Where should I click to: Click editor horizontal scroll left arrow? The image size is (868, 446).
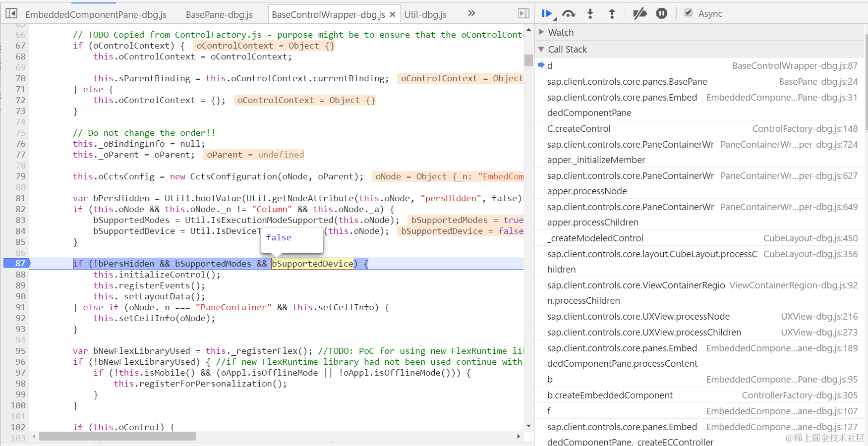click(34, 437)
